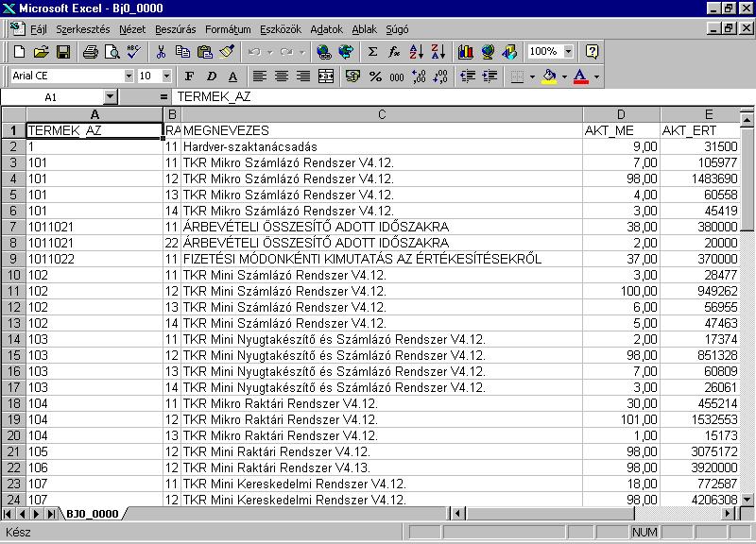Open zoom 100% dropdown
This screenshot has height=544, width=756.
[x=569, y=52]
